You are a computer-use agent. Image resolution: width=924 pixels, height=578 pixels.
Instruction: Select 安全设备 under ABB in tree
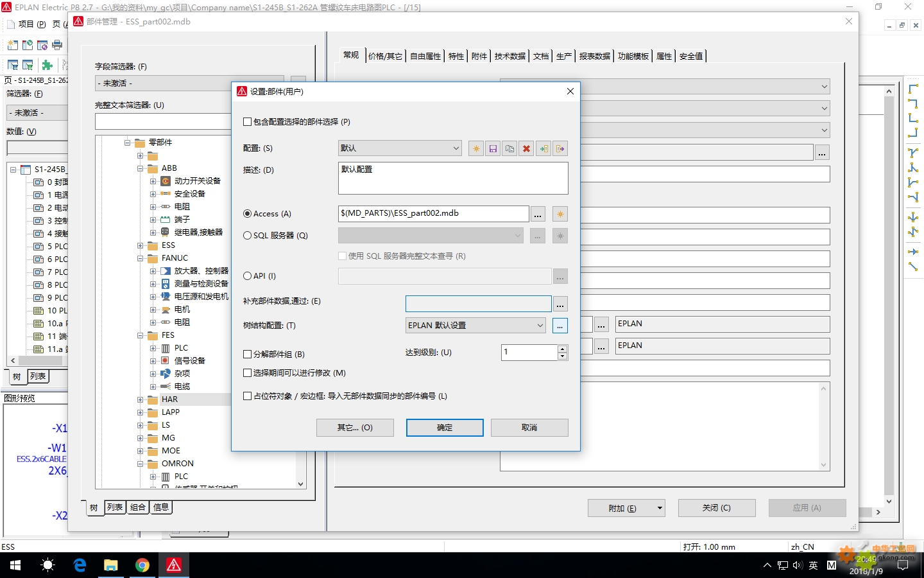[190, 194]
